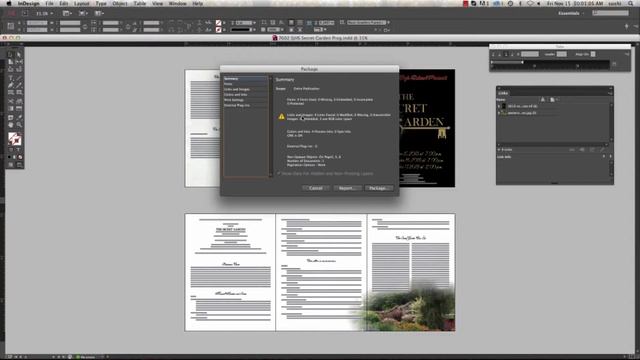Image resolution: width=640 pixels, height=360 pixels.
Task: Open the View Options dropdown in application bar
Action: click(x=66, y=13)
